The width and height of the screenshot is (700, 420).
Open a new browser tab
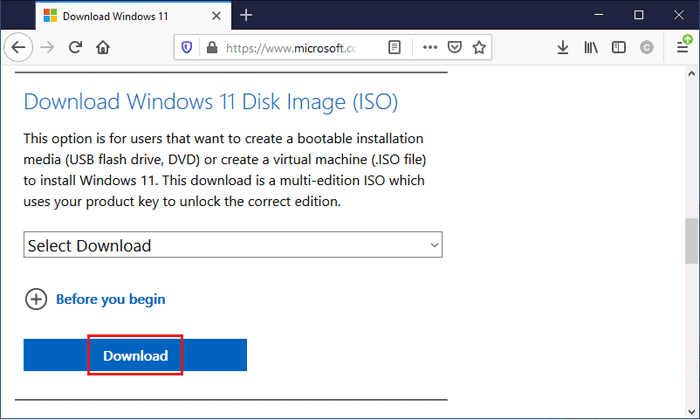coord(246,16)
